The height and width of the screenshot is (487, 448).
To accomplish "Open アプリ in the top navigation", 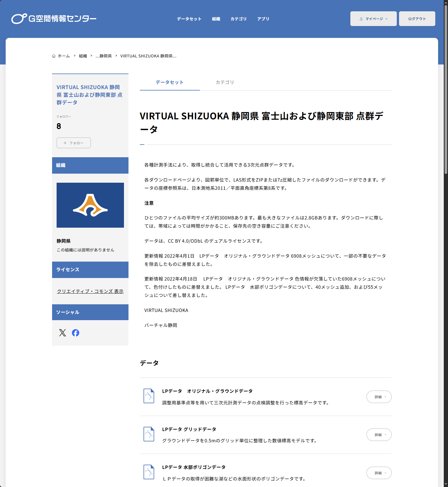I will tap(263, 19).
